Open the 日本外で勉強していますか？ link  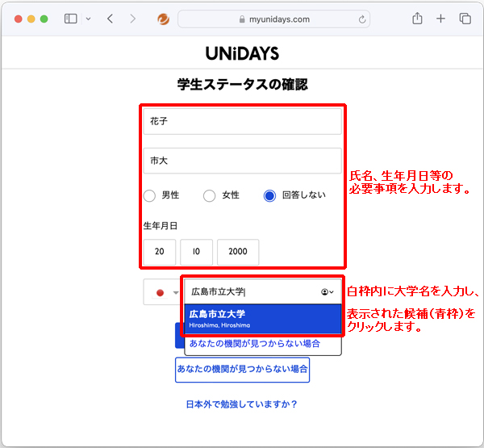click(x=241, y=404)
